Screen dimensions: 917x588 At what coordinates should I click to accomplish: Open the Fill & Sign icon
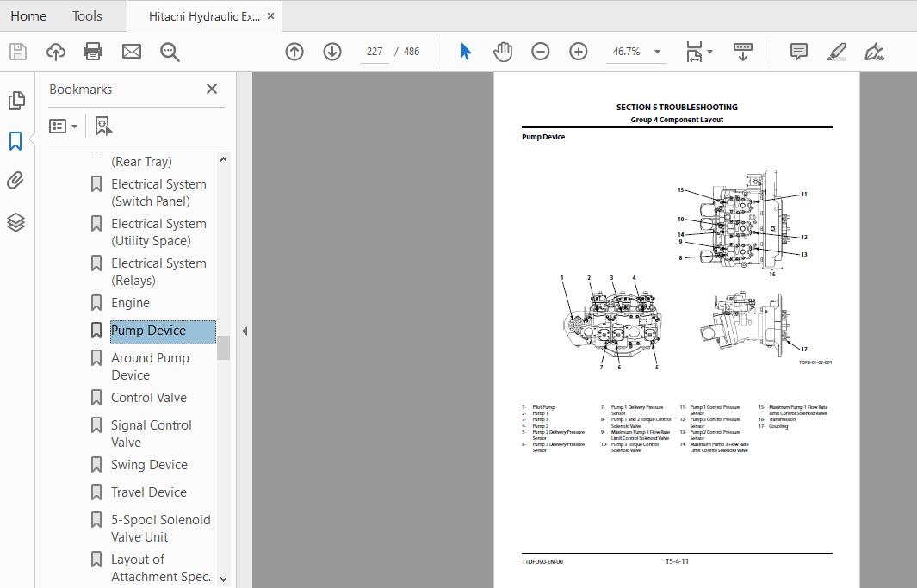click(874, 52)
